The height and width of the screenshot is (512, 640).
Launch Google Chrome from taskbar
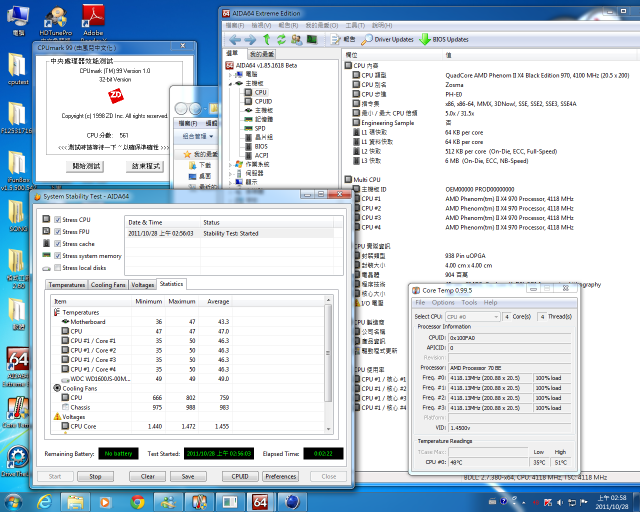[x=138, y=502]
